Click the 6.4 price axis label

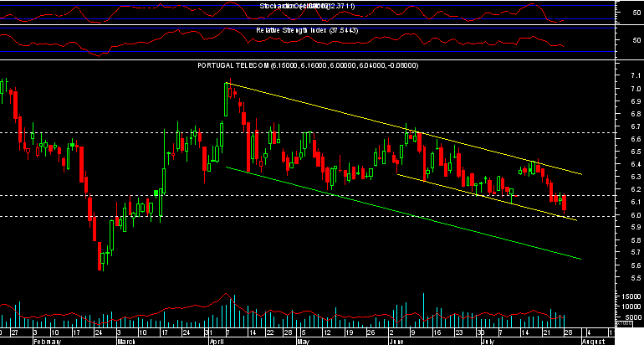(635, 164)
